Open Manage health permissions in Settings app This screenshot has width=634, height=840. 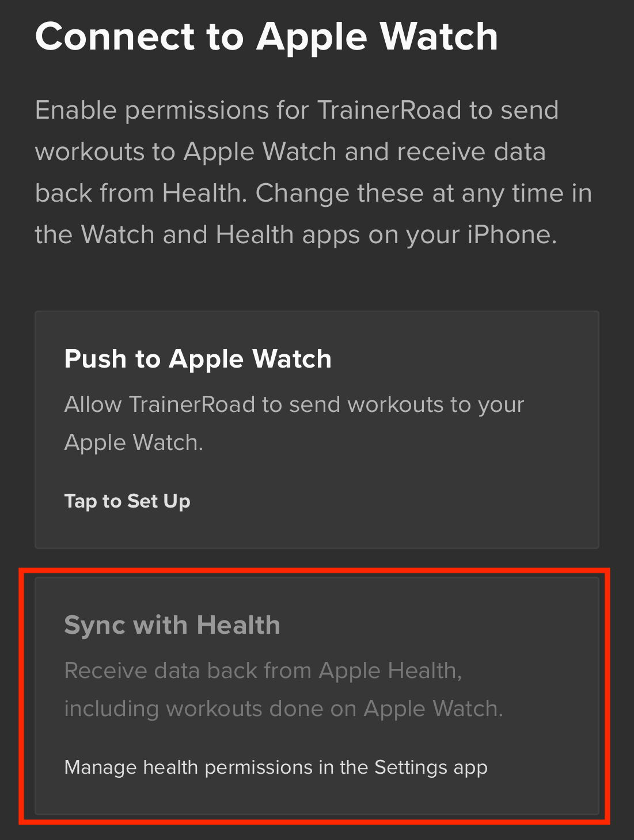click(276, 767)
